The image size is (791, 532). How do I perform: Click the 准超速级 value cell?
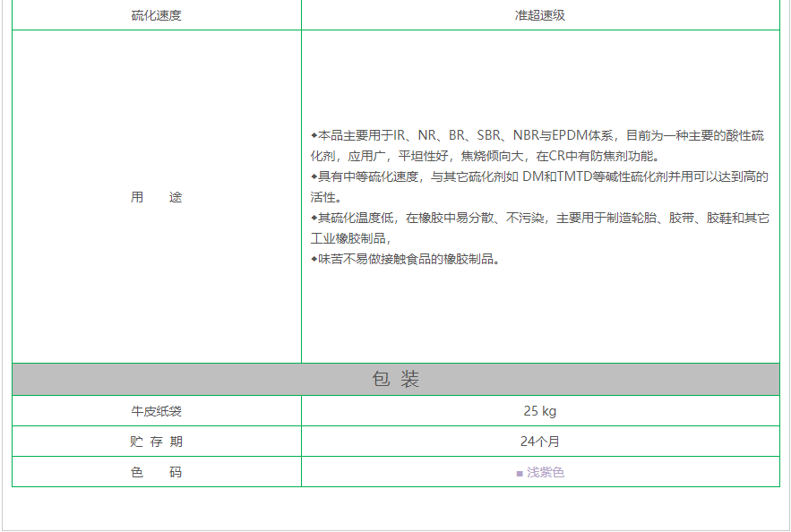pyautogui.click(x=540, y=15)
